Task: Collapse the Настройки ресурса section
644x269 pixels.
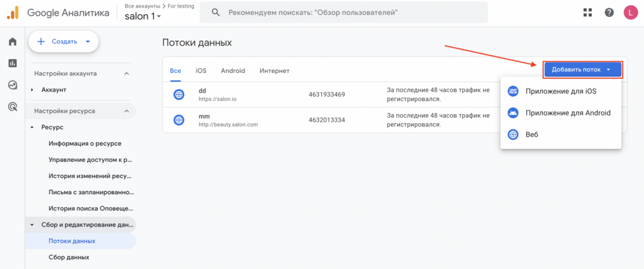Action: click(126, 111)
